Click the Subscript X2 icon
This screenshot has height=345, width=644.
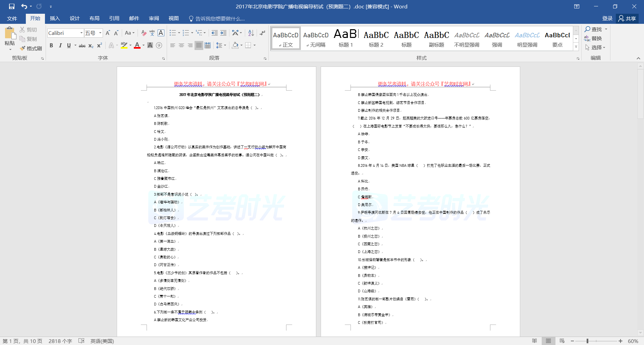(91, 46)
